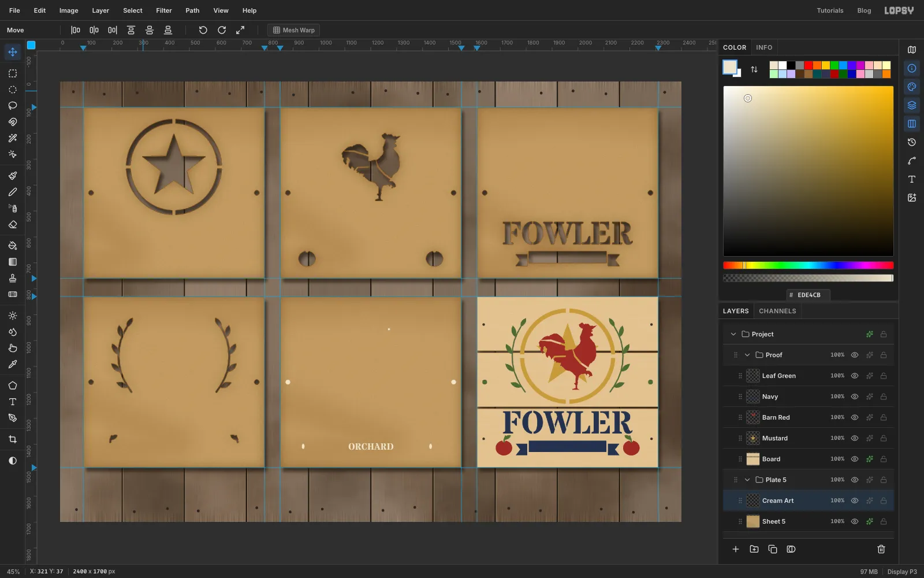Image resolution: width=924 pixels, height=578 pixels.
Task: Select the Rectangular Marquee tool
Action: (13, 73)
